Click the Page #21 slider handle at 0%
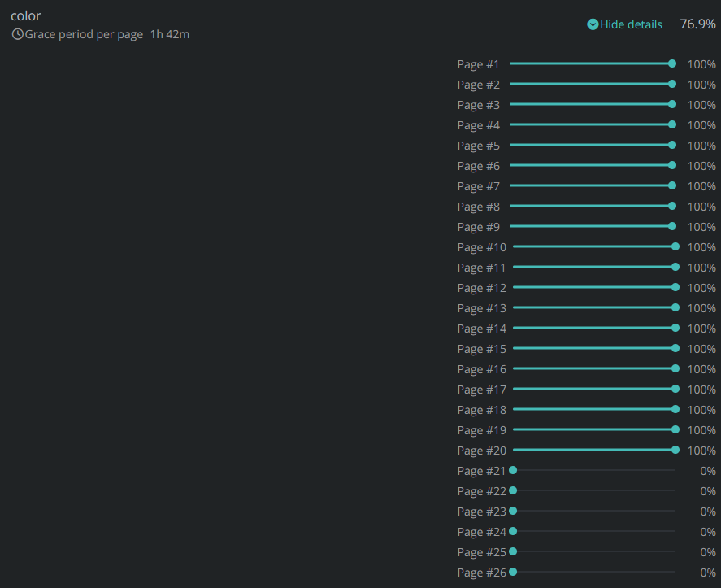The width and height of the screenshot is (721, 588). [x=513, y=470]
